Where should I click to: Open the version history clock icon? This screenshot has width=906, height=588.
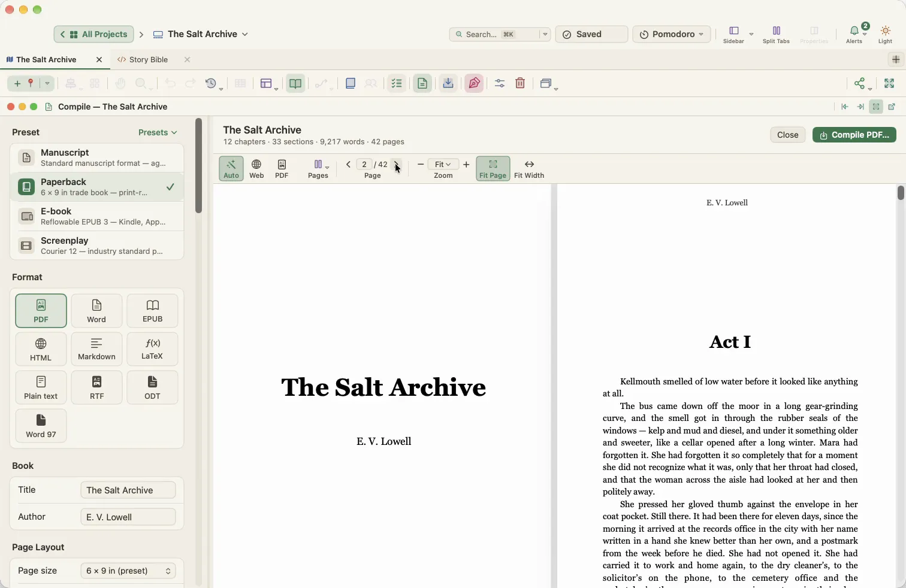(x=212, y=83)
